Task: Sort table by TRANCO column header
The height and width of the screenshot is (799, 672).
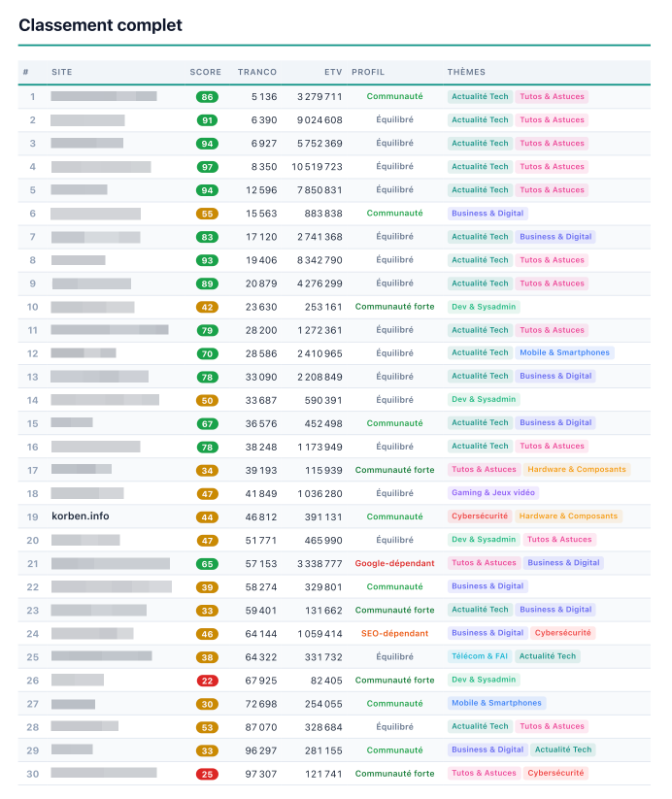Action: (257, 73)
